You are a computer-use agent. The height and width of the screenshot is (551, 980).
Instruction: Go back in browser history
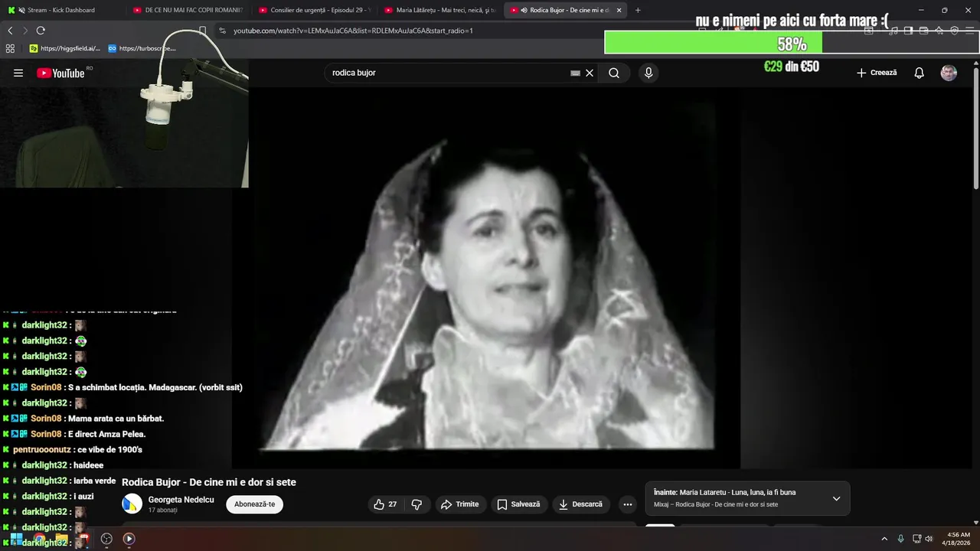[10, 31]
